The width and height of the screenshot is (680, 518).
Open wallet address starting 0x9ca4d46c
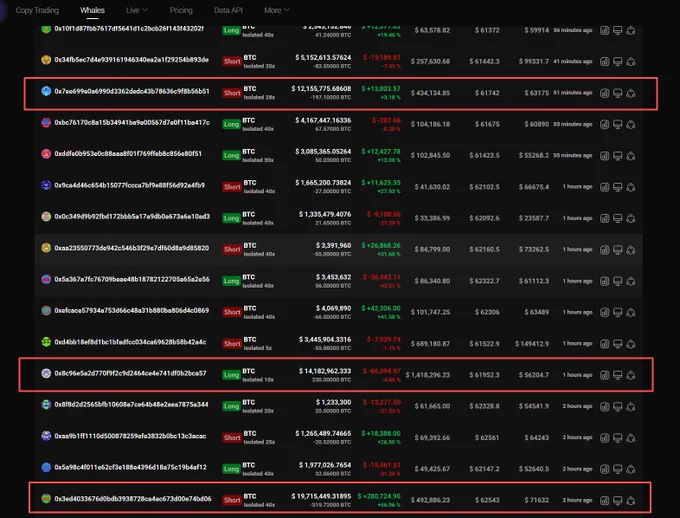tap(130, 185)
